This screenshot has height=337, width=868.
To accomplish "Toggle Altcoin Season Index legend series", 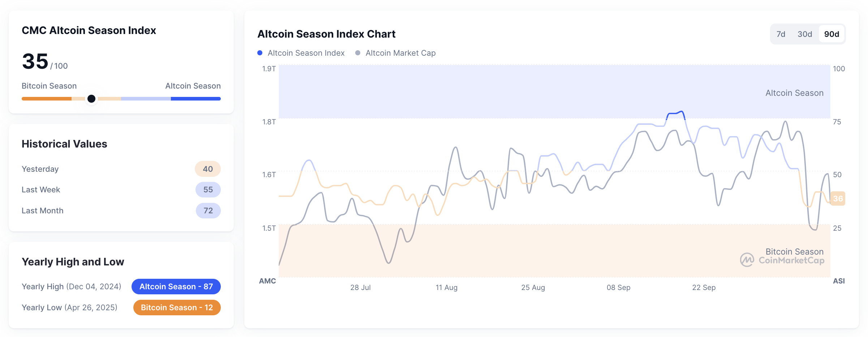I will (306, 53).
